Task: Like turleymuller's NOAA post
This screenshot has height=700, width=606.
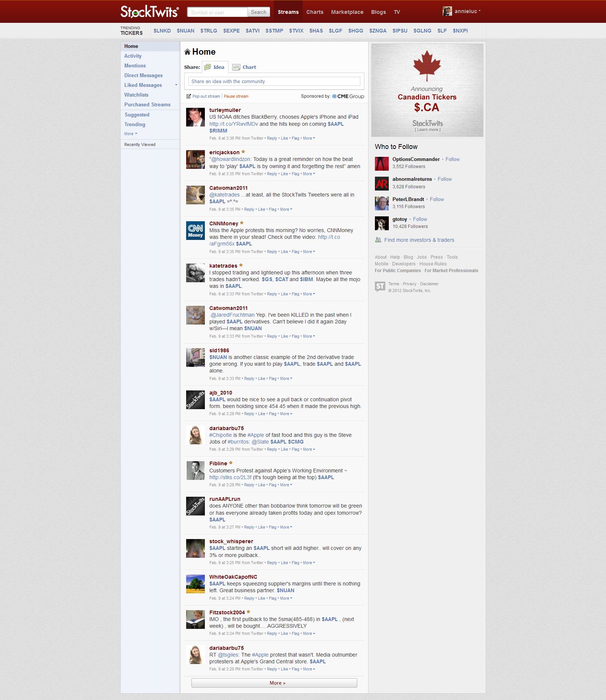Action: coord(284,139)
